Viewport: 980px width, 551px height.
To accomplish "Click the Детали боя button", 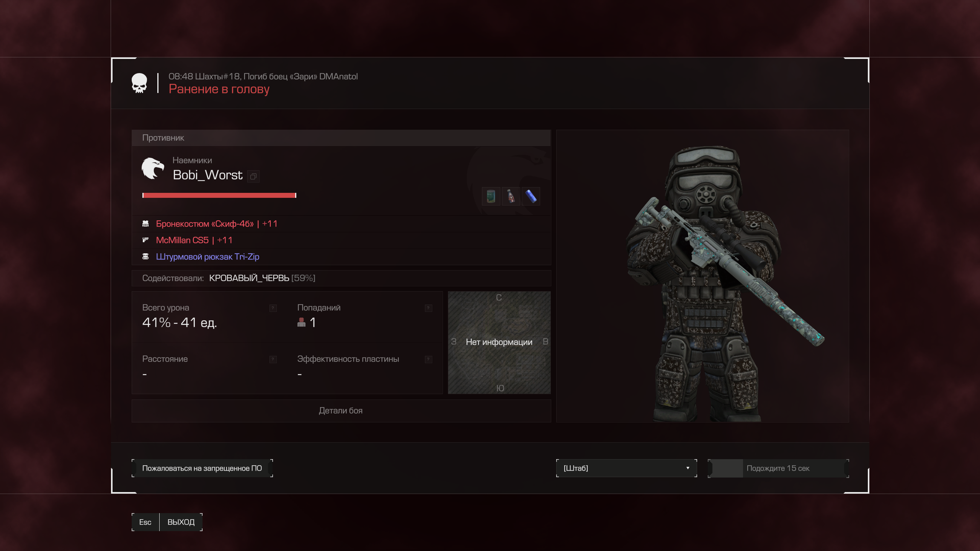I will [341, 411].
